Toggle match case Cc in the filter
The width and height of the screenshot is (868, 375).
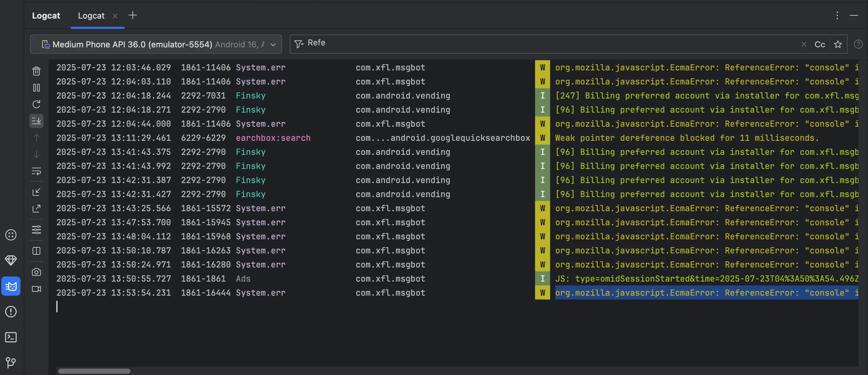[819, 44]
